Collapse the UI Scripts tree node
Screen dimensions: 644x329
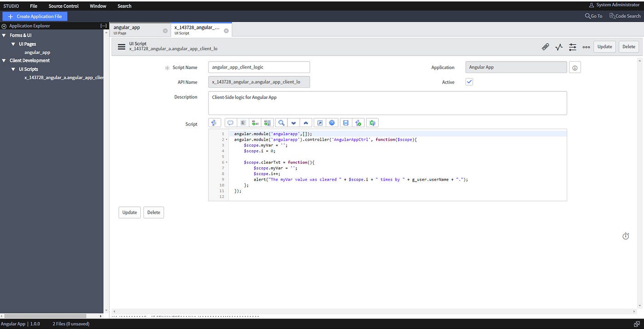(x=12, y=69)
